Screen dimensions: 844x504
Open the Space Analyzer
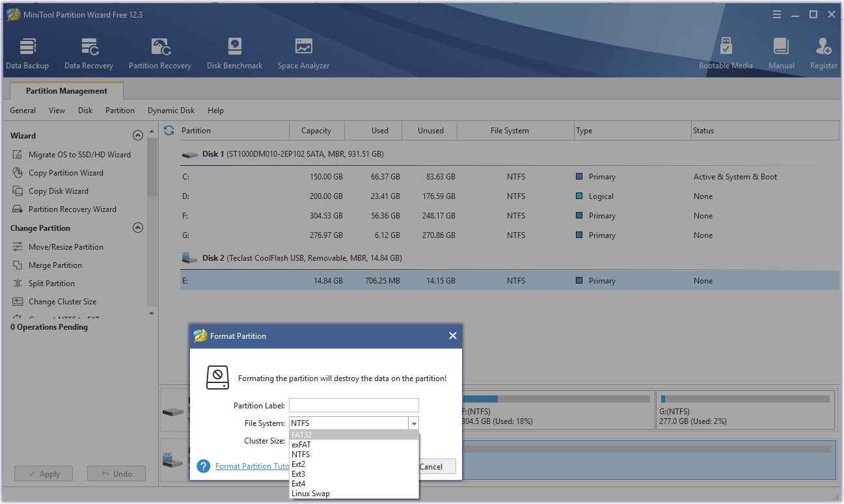point(303,53)
